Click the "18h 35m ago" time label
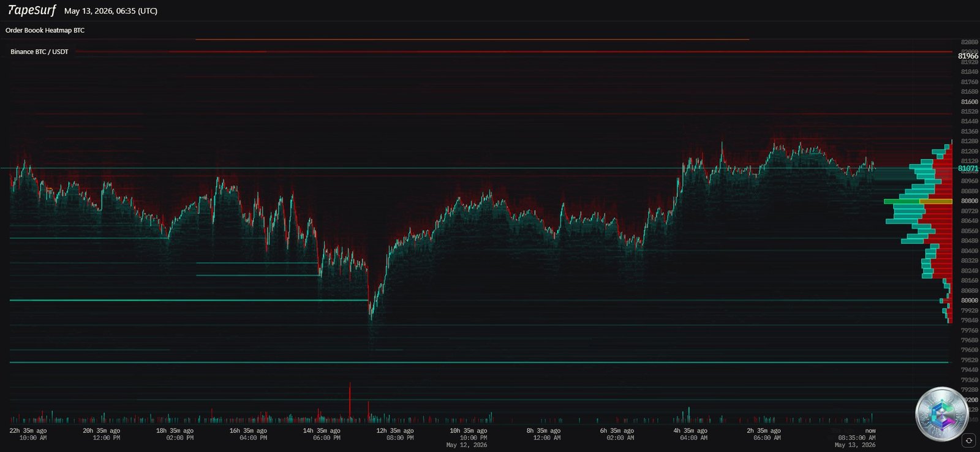This screenshot has height=452, width=980. tap(175, 431)
